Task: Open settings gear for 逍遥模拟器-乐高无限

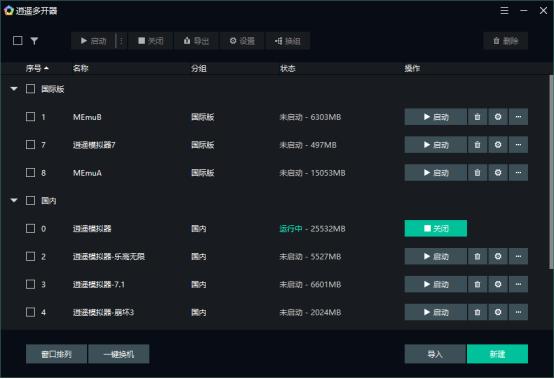Action: (498, 256)
